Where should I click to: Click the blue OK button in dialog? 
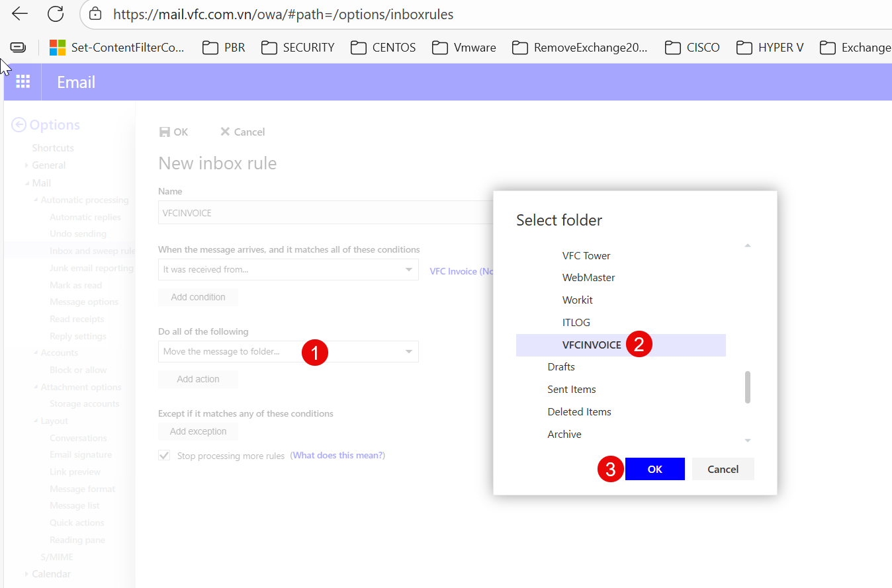654,469
